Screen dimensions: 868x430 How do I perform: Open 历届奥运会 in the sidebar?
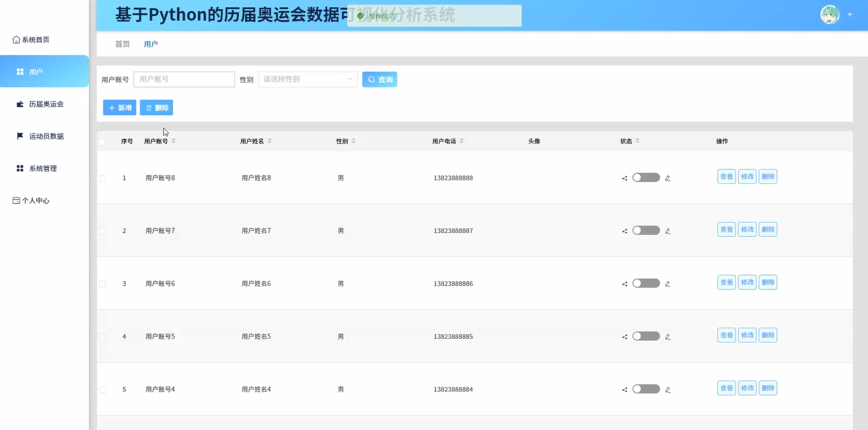pyautogui.click(x=44, y=104)
